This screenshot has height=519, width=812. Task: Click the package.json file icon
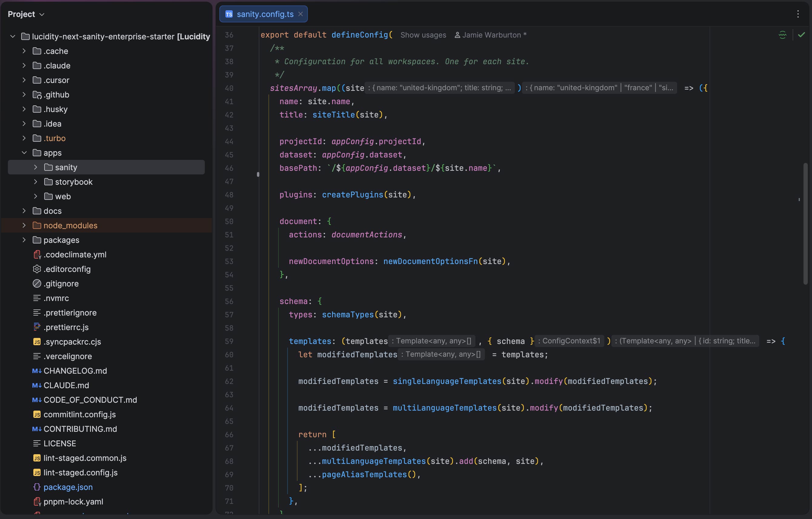tap(37, 487)
